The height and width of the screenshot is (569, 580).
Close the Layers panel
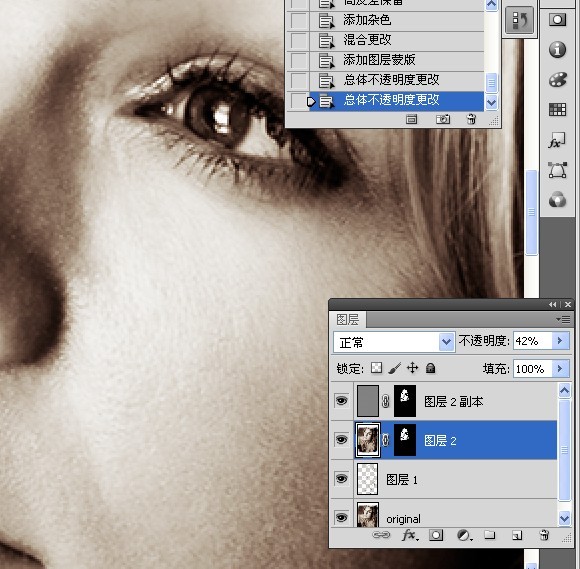coord(568,304)
